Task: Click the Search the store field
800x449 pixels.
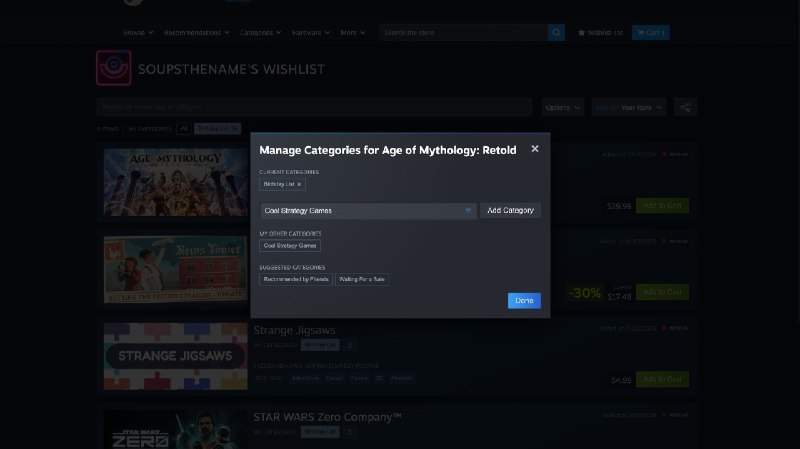Action: coord(463,33)
